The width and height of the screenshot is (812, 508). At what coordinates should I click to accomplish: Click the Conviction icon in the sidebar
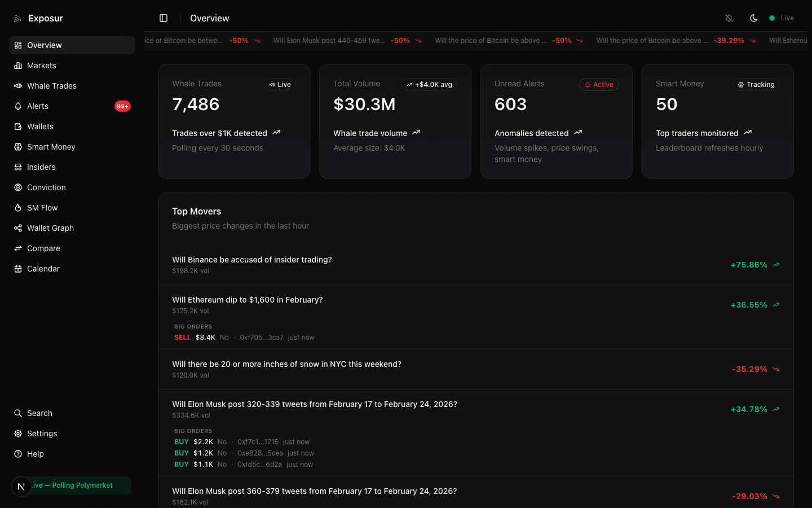click(x=19, y=187)
